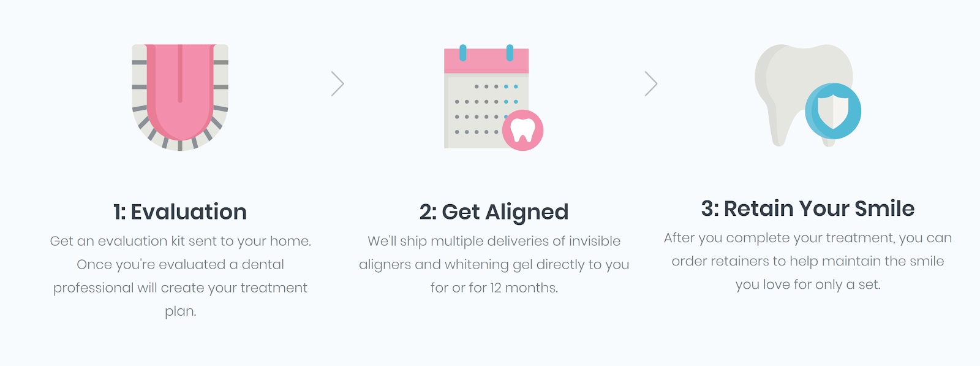This screenshot has height=366, width=980.
Task: Click "We'll ship multiple deliveries" text line
Action: click(494, 242)
